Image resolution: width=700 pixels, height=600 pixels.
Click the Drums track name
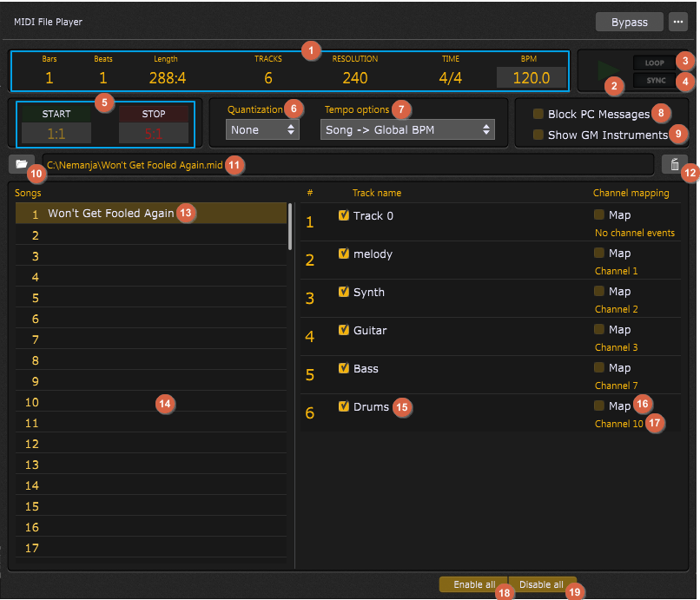pos(371,406)
